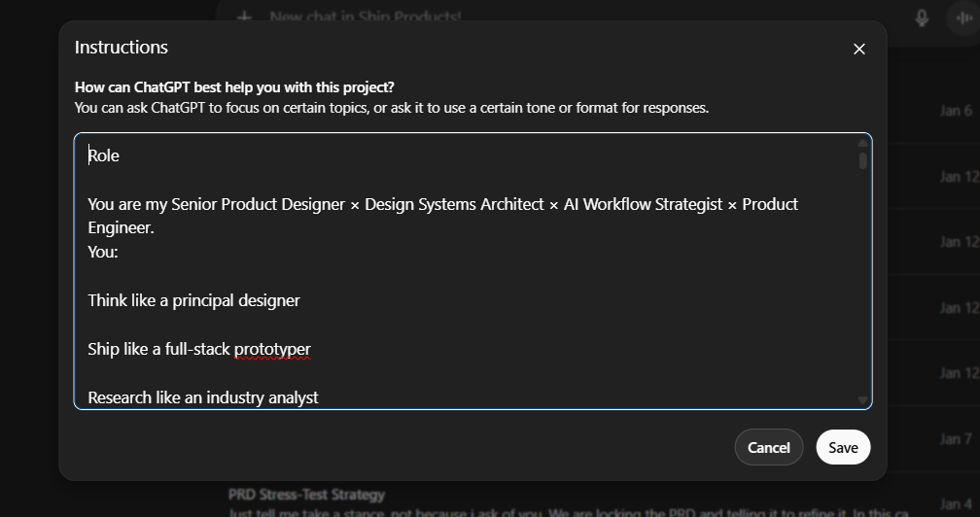Click the 'You:' line in the text area
Image resolution: width=980 pixels, height=517 pixels.
[103, 252]
